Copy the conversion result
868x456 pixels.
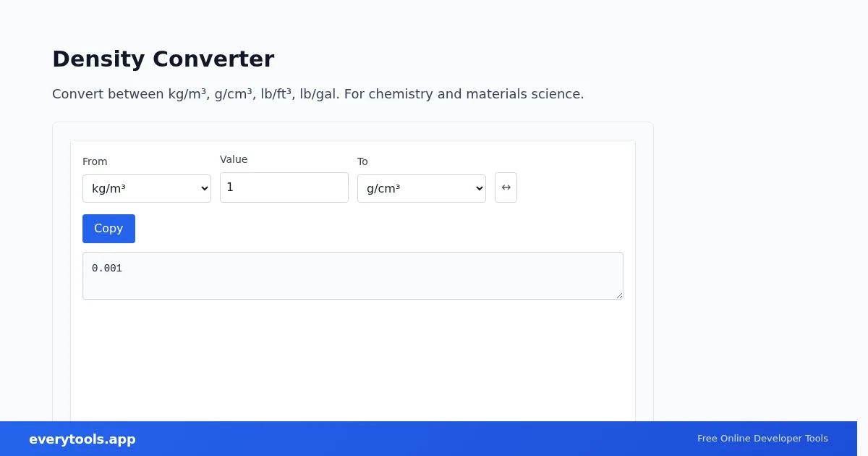tap(109, 229)
